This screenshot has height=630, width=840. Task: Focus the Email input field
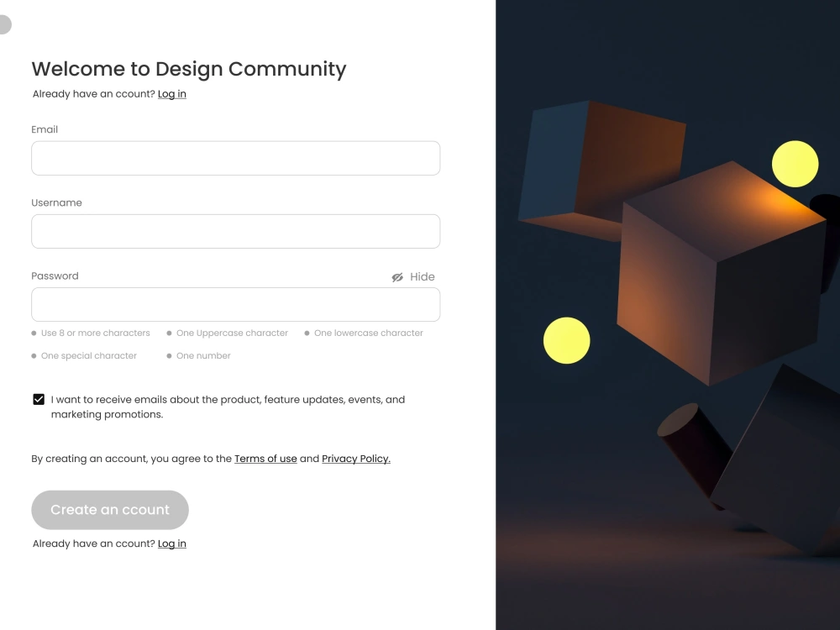[x=235, y=158]
